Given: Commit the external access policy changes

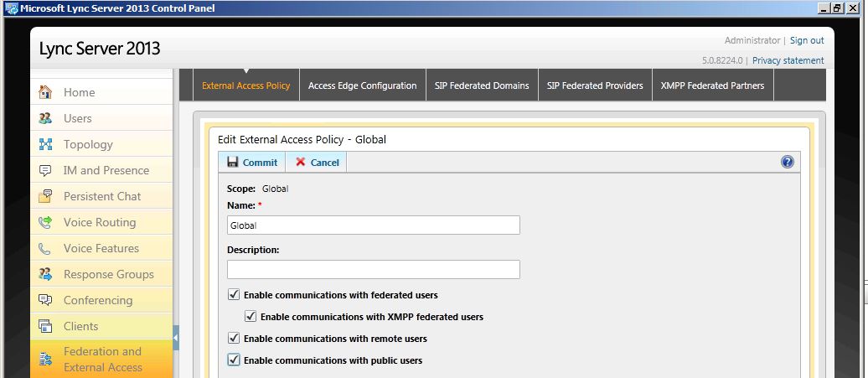Looking at the screenshot, I should pyautogui.click(x=252, y=162).
